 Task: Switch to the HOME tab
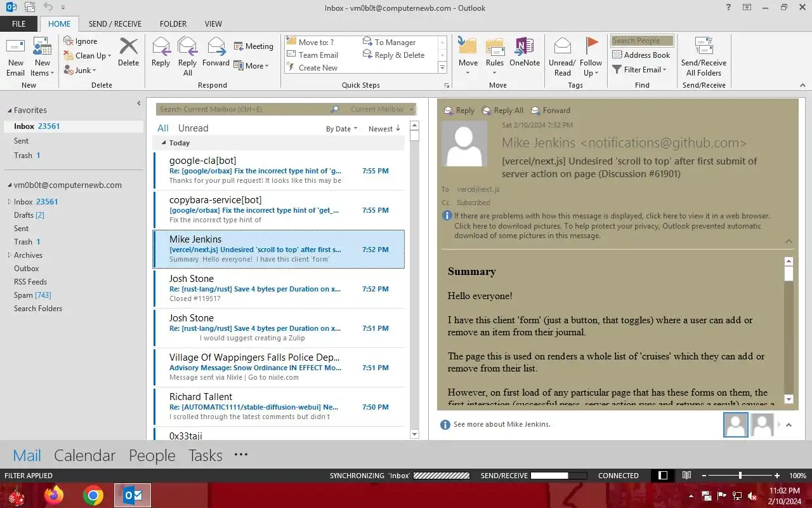point(60,23)
